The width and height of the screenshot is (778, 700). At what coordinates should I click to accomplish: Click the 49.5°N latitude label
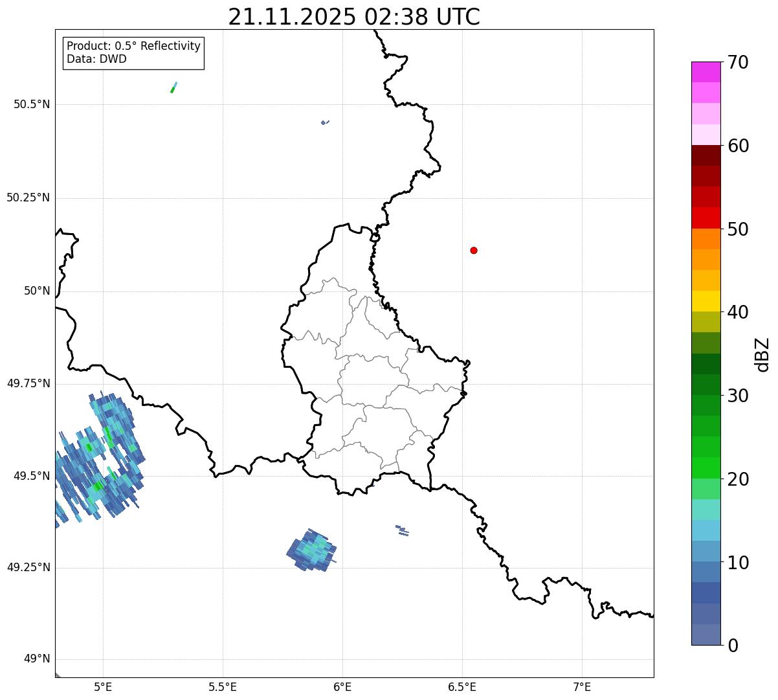(32, 476)
